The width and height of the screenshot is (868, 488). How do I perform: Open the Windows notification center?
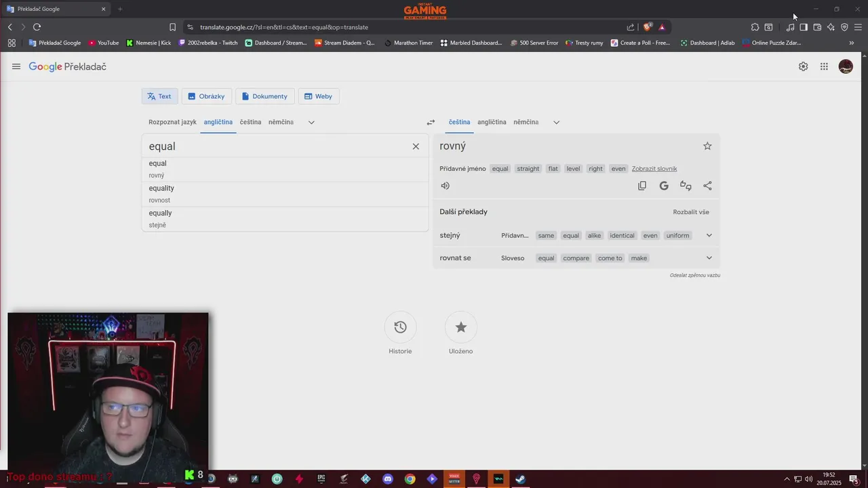pyautogui.click(x=854, y=479)
